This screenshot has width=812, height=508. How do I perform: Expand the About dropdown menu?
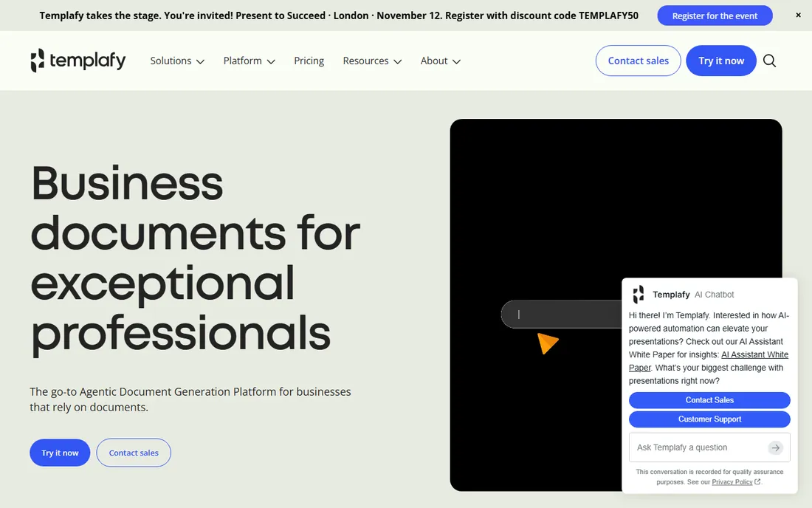coord(440,61)
